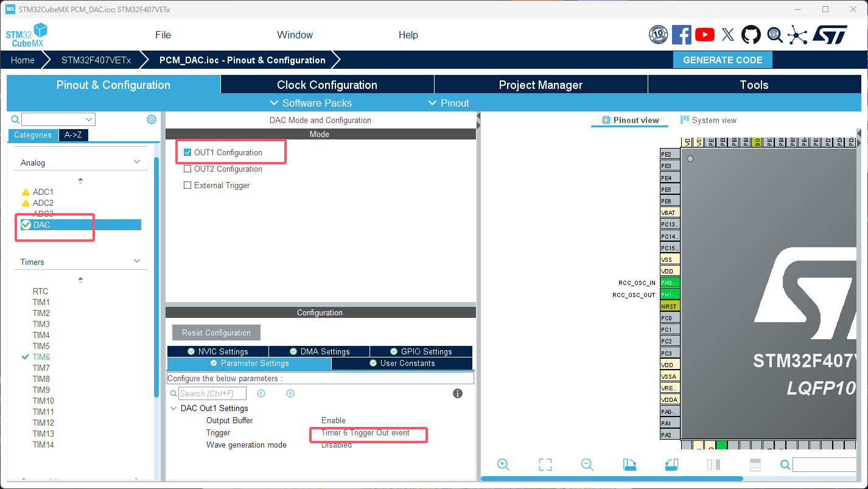
Task: Focus the parameter Search field
Action: tap(212, 393)
